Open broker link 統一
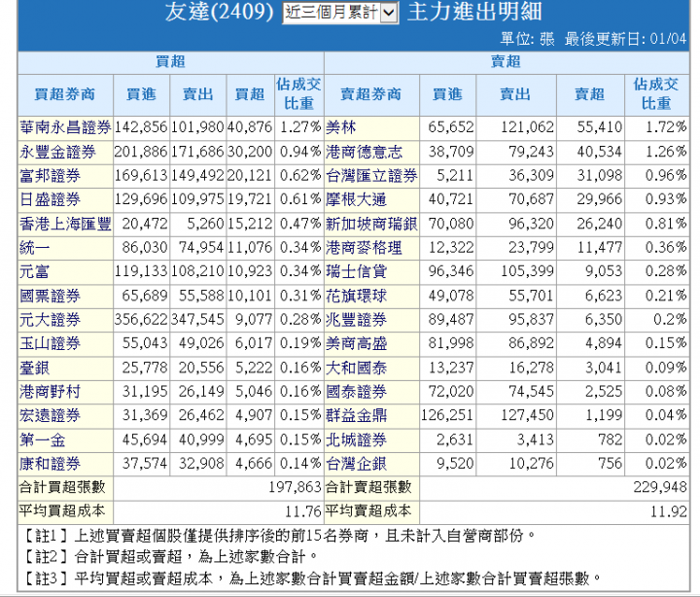Image resolution: width=700 pixels, height=597 pixels. tap(35, 248)
